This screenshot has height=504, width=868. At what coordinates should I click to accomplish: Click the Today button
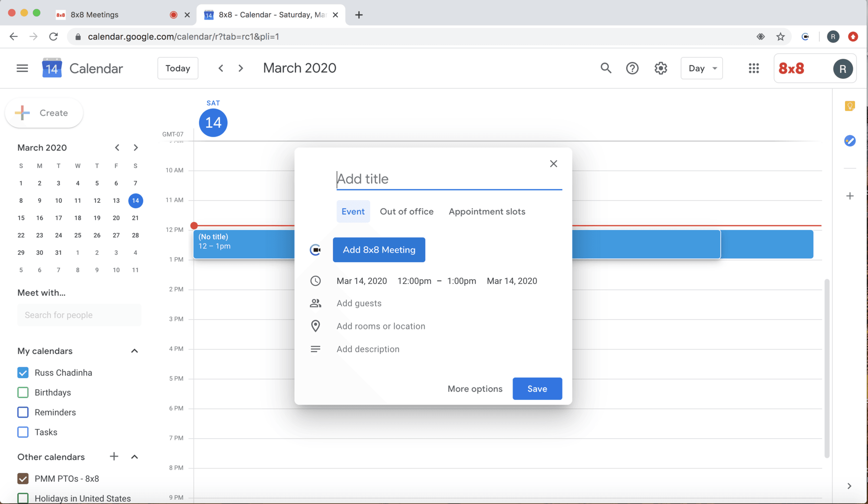(178, 68)
